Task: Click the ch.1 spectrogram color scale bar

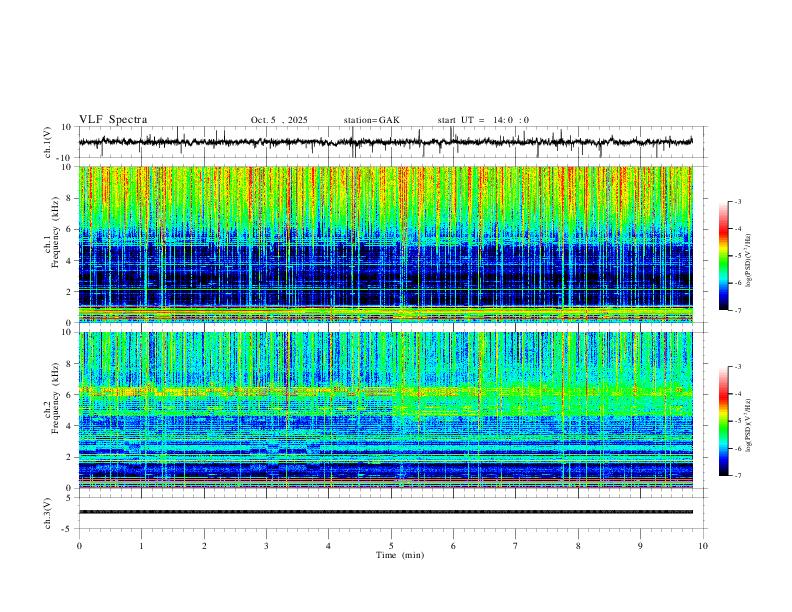Action: [724, 256]
